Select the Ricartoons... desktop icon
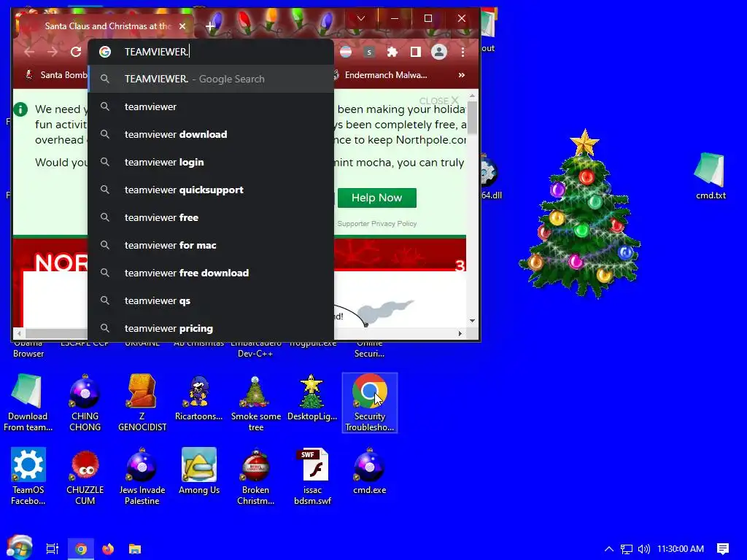The image size is (747, 560). (x=198, y=398)
